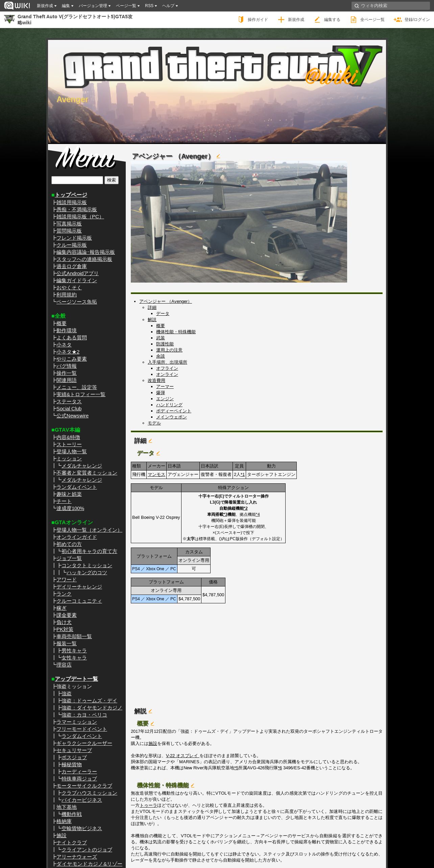
Task: Open V-22 オスプレイ link in overview
Action: tap(183, 756)
